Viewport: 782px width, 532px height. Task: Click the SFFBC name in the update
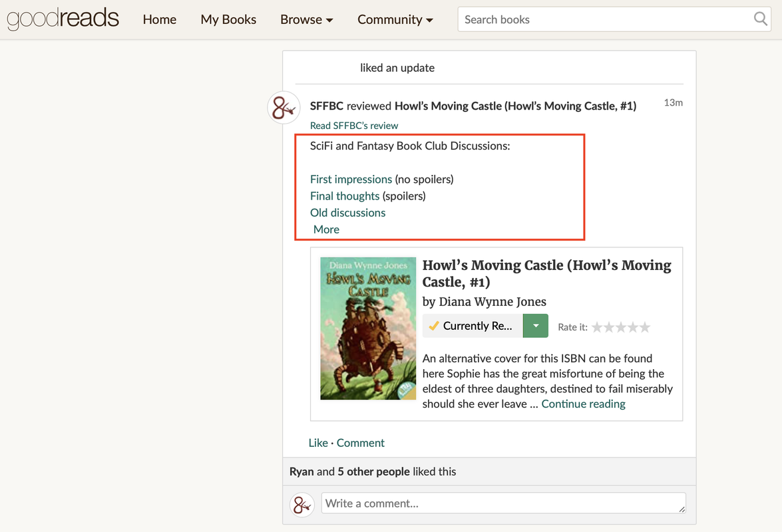tap(327, 106)
